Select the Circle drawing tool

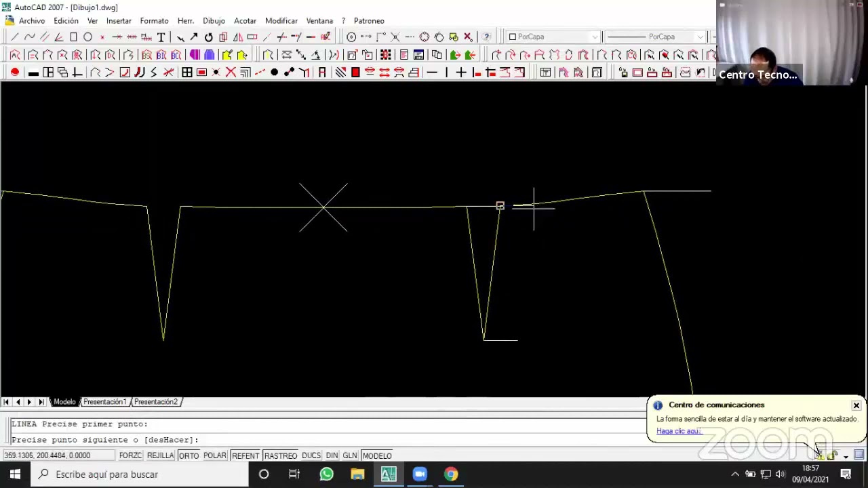pos(88,37)
